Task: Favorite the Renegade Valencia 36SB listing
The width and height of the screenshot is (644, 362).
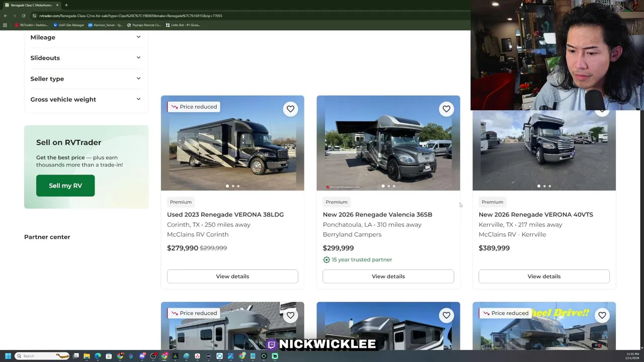Action: 446,109
